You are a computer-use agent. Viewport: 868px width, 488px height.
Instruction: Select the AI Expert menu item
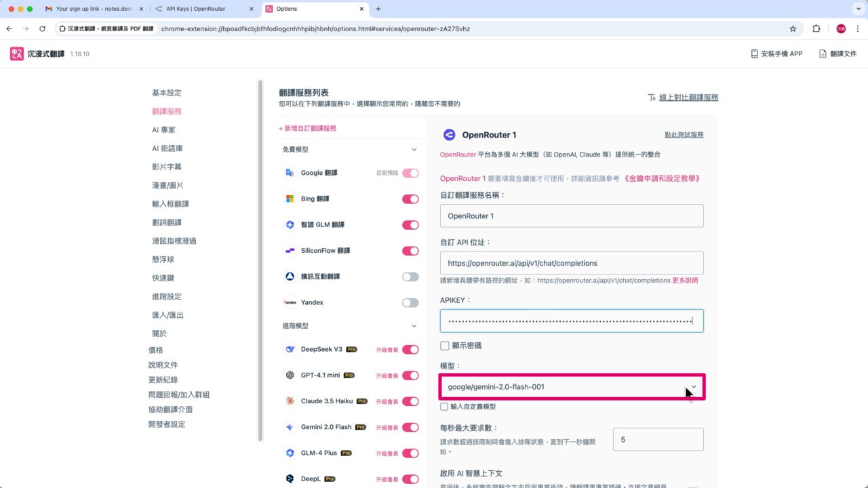[163, 130]
